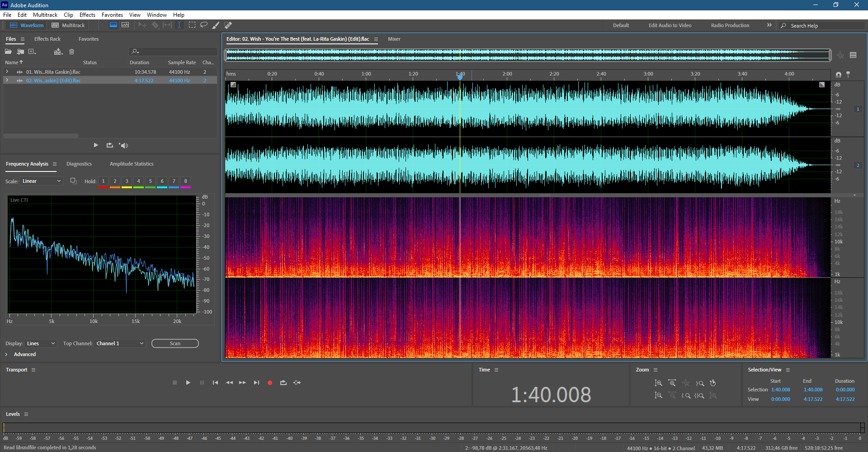The width and height of the screenshot is (868, 452).
Task: Toggle the spectral pitch display button
Action: pyautogui.click(x=125, y=25)
